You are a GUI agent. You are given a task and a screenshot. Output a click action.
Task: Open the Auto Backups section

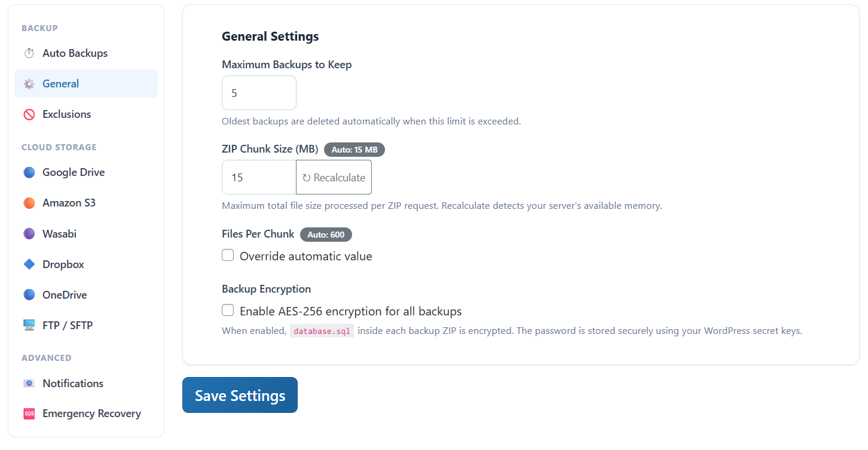[86, 53]
